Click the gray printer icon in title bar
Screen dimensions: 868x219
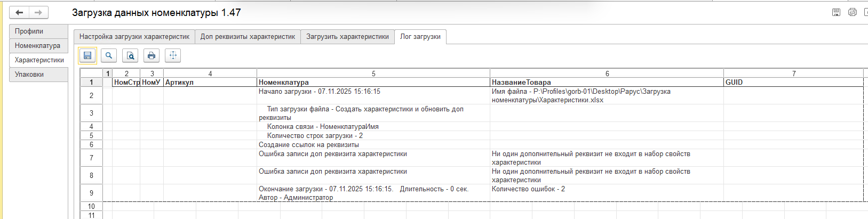[x=852, y=12]
